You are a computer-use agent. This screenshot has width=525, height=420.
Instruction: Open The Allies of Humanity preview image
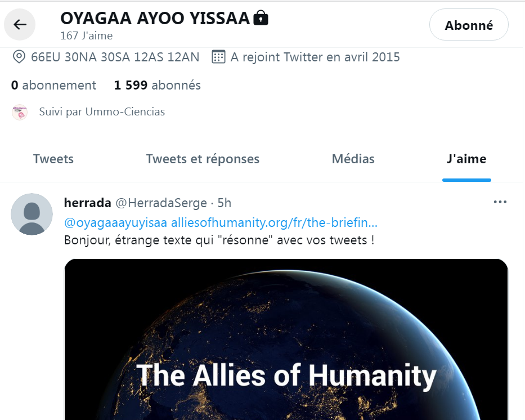point(286,339)
